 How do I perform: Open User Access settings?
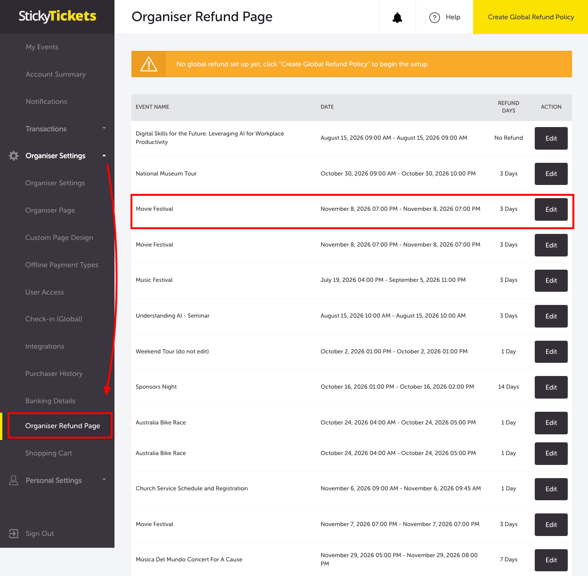(44, 292)
